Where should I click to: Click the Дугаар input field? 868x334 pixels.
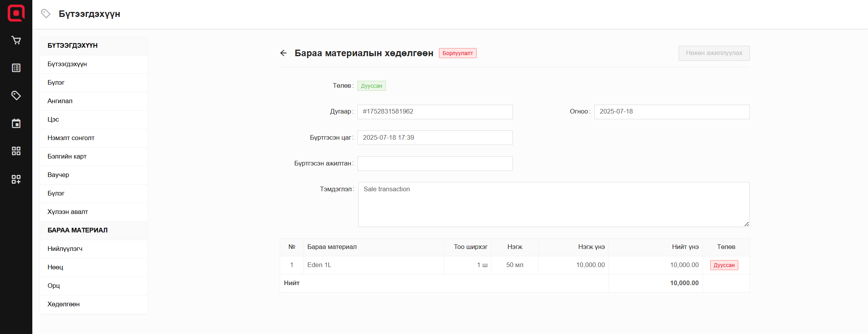pyautogui.click(x=435, y=112)
